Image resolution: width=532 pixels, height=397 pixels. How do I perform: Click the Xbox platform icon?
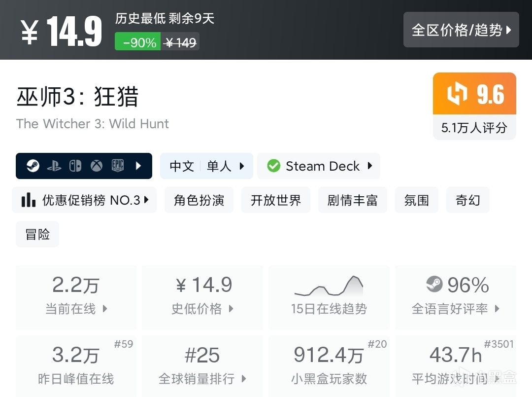(97, 166)
